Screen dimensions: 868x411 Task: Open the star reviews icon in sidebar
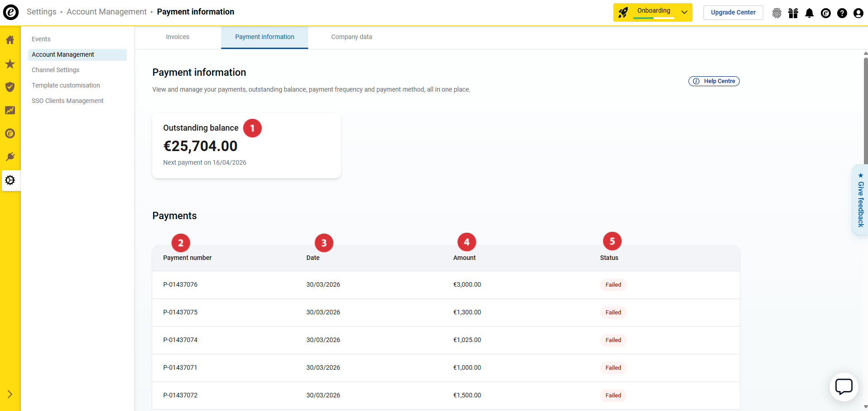(x=10, y=64)
